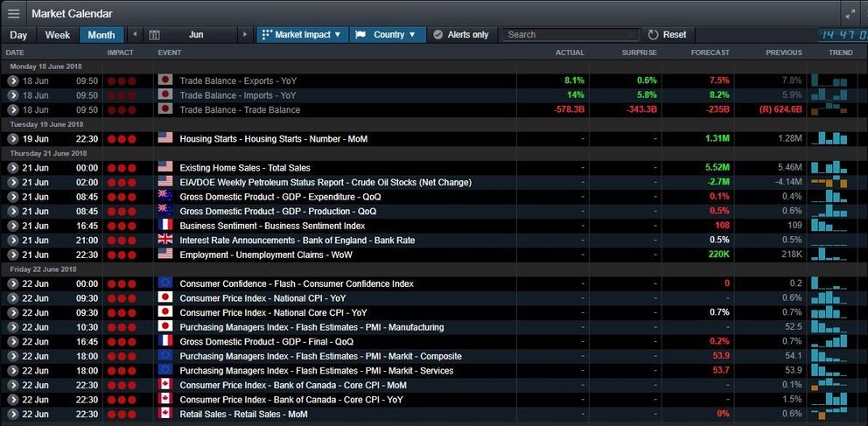Sort by the ACTUAL column header
This screenshot has width=868, height=426.
click(x=570, y=52)
